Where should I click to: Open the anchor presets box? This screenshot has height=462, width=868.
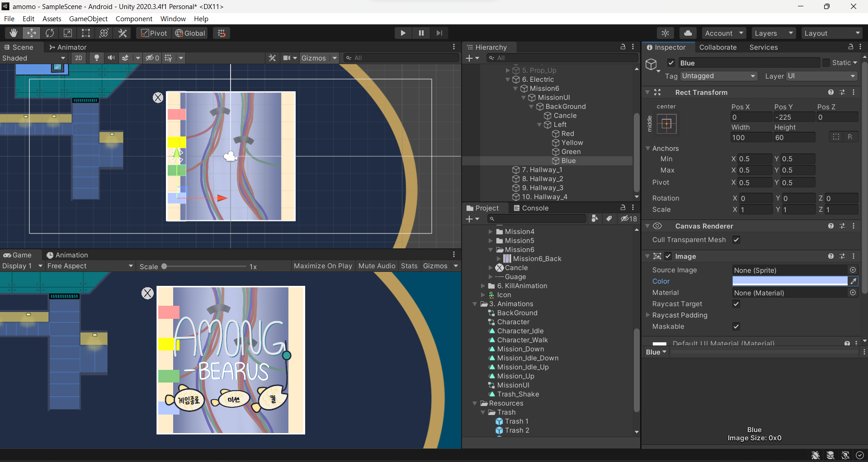click(666, 123)
